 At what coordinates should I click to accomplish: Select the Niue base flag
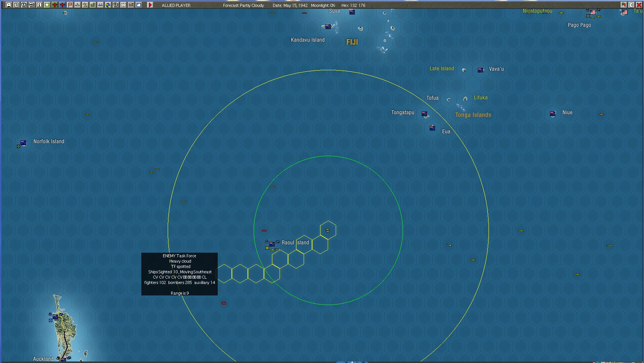[x=552, y=114]
